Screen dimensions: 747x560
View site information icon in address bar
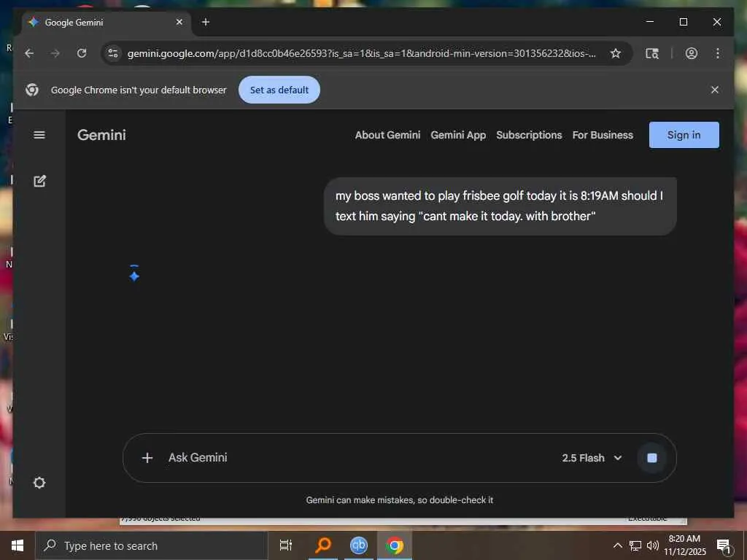[x=113, y=53]
